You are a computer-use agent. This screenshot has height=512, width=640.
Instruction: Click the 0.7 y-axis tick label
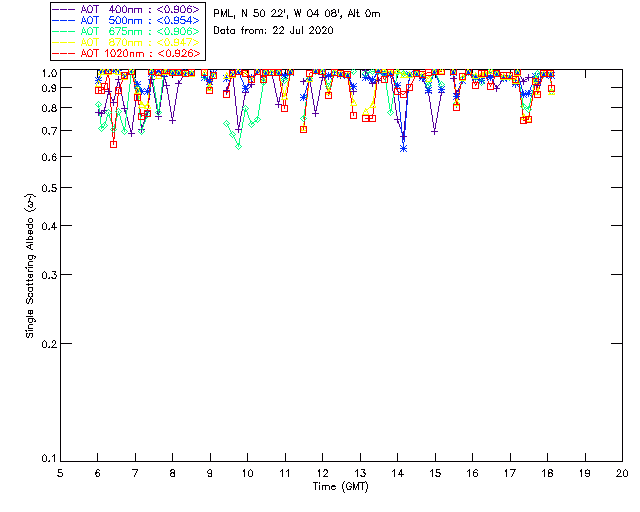[49, 131]
